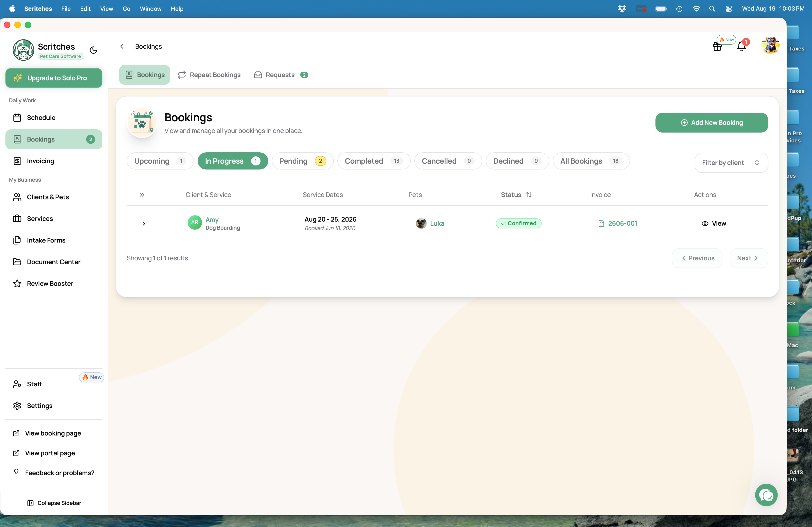Click Luka's pet photo thumbnail
Screen dimensions: 812x527
421,223
